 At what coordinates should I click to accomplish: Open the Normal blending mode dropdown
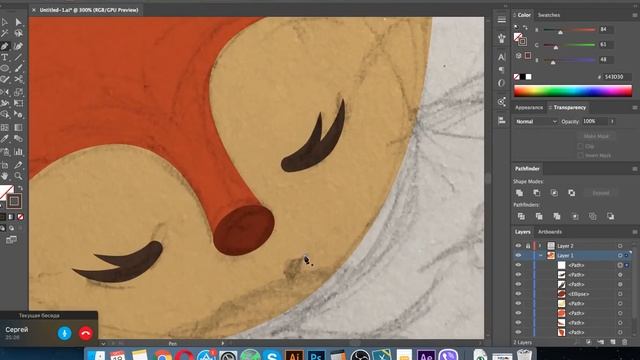pos(536,122)
